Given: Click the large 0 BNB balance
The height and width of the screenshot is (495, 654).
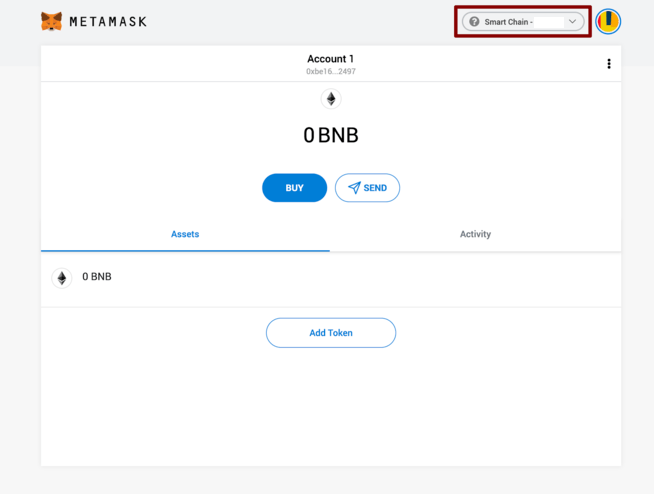Looking at the screenshot, I should [x=331, y=135].
